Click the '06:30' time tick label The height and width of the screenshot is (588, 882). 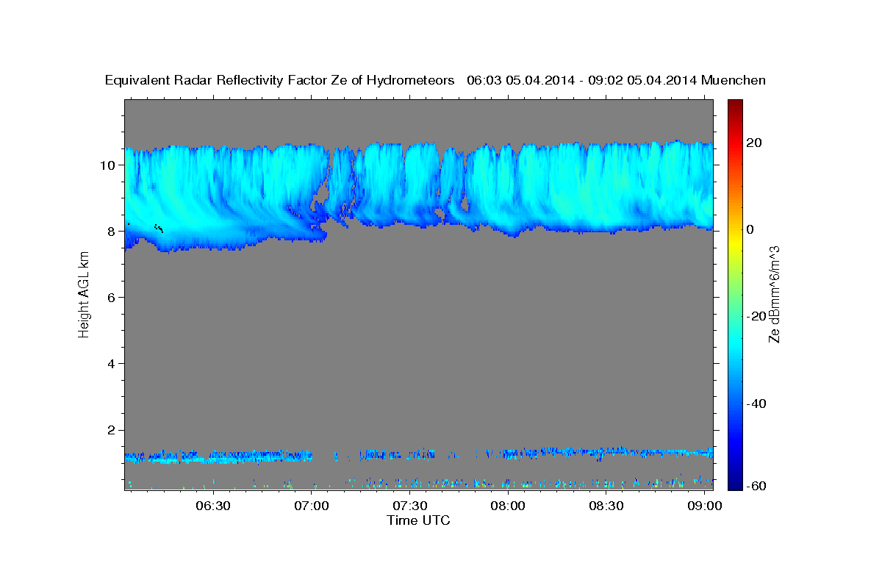pyautogui.click(x=213, y=506)
